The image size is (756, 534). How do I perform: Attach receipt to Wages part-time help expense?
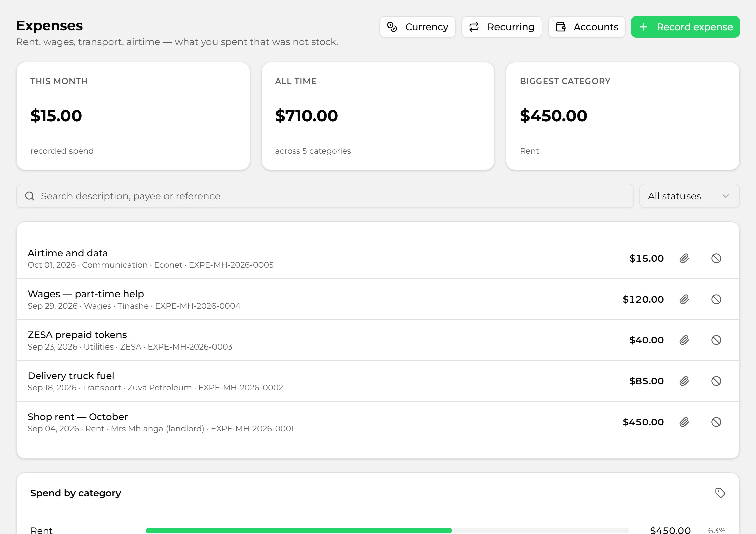[684, 299]
